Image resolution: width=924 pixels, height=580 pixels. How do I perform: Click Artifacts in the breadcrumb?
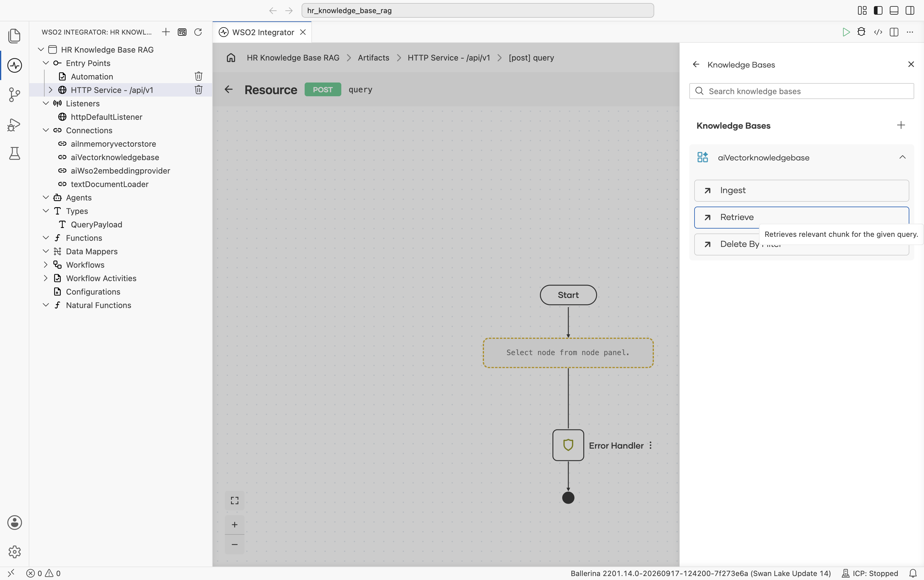tap(373, 57)
